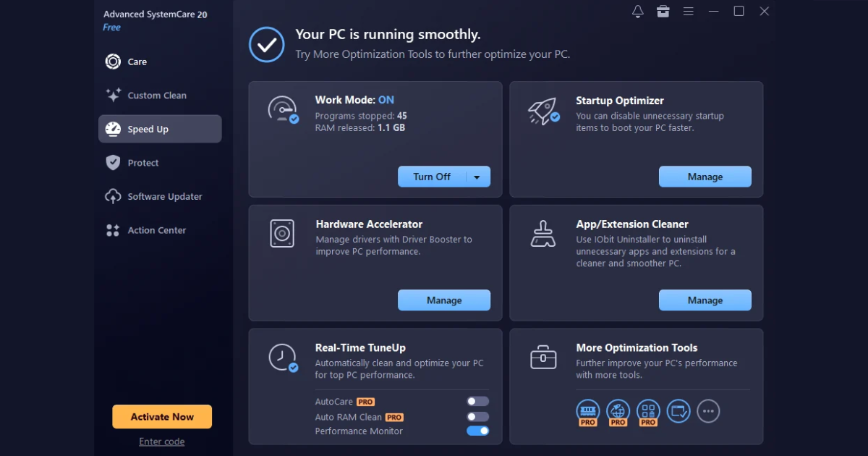Click the App/Extension Cleaner broom icon
This screenshot has width=868, height=456.
pyautogui.click(x=543, y=234)
